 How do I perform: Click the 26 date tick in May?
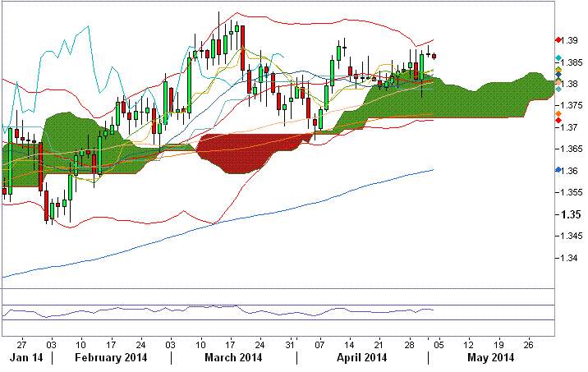(527, 343)
